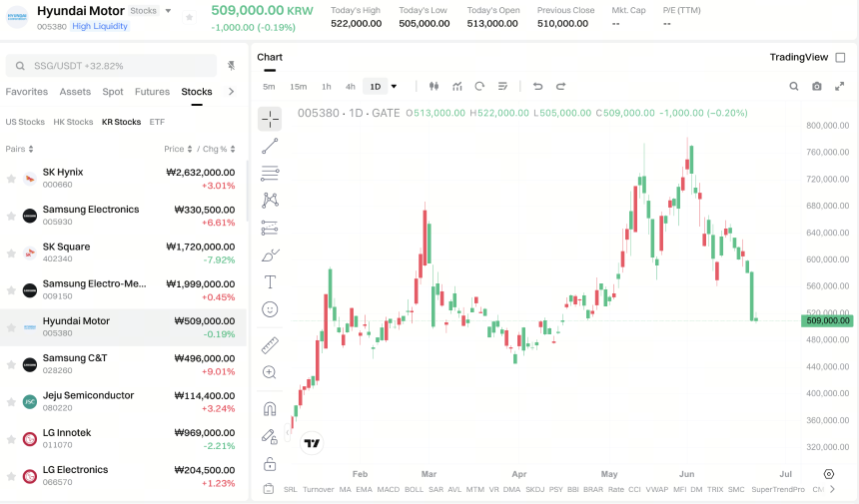Click the SSG/USDT search field

click(111, 66)
